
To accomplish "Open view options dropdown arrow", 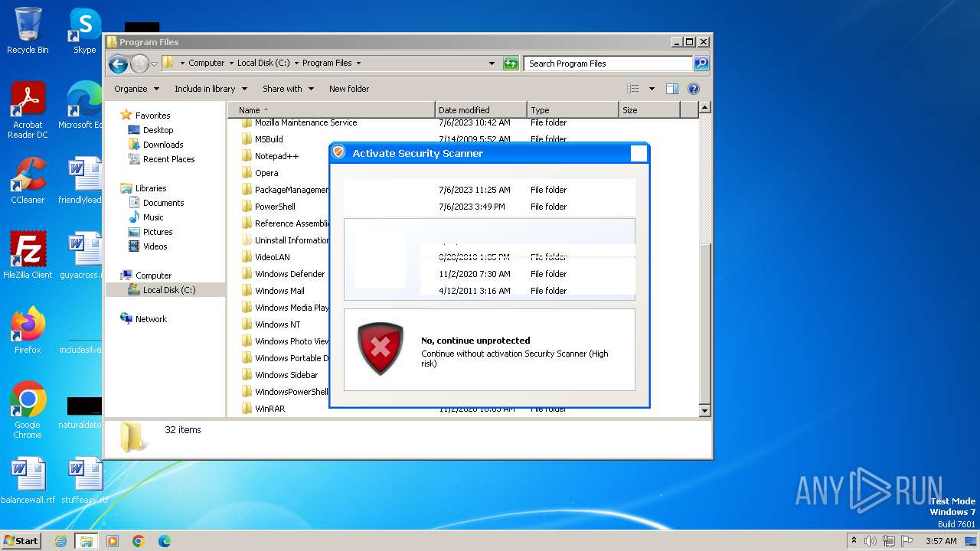I will pyautogui.click(x=652, y=89).
